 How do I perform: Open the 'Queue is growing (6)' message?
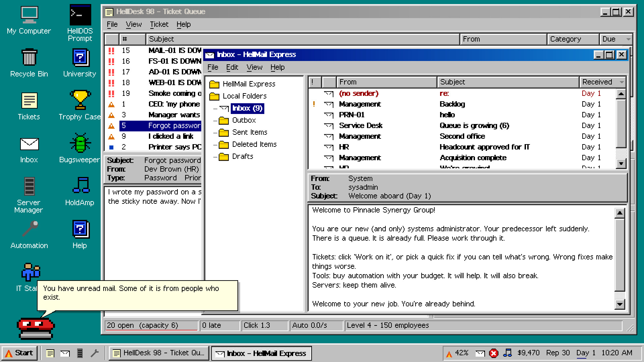462,126
